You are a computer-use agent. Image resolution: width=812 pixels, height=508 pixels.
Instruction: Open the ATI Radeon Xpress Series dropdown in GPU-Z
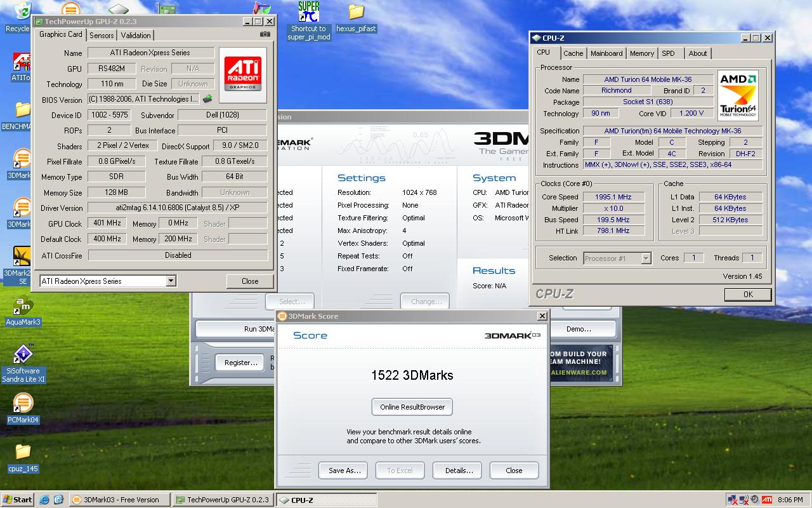click(171, 281)
